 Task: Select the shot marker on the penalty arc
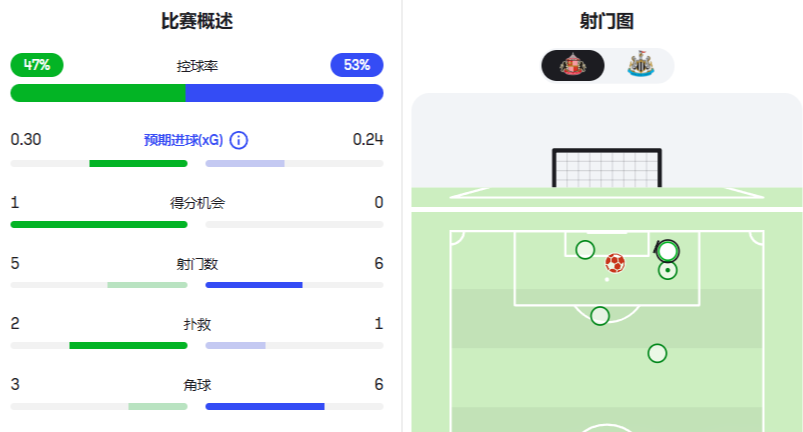(x=600, y=316)
